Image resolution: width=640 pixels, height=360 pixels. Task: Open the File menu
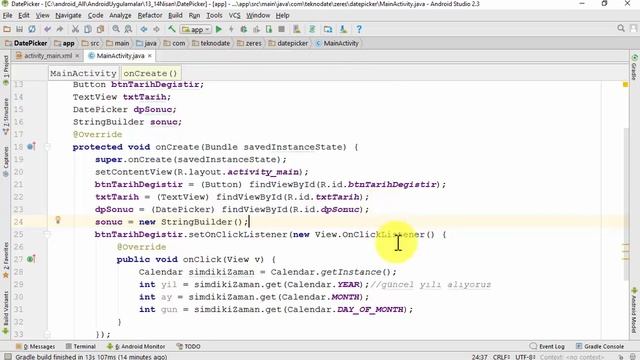7,15
